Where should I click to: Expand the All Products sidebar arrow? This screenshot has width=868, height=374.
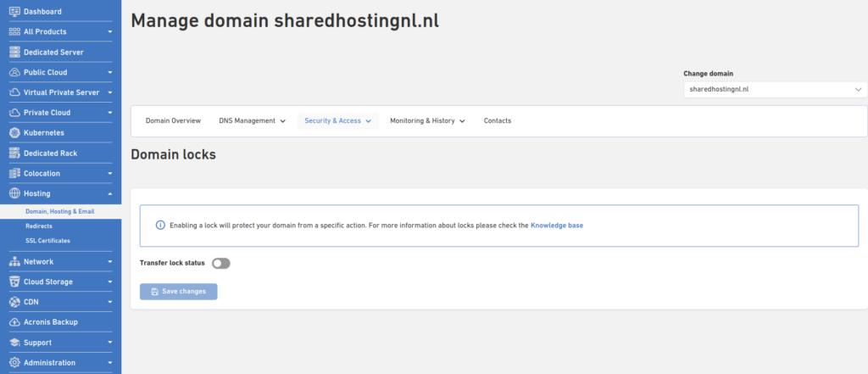pyautogui.click(x=110, y=31)
